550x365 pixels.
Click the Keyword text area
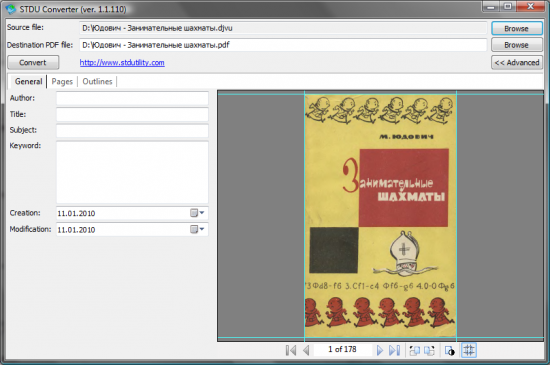click(132, 172)
